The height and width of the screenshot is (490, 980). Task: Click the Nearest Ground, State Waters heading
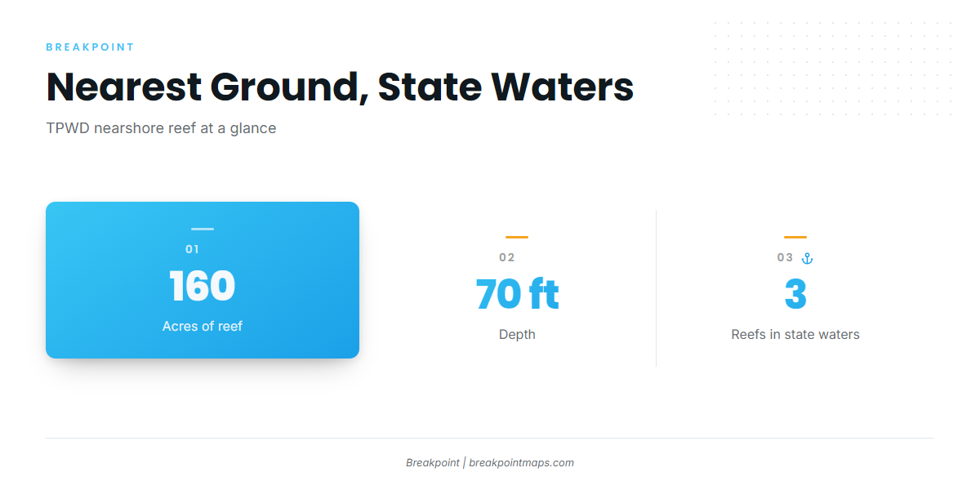(340, 87)
